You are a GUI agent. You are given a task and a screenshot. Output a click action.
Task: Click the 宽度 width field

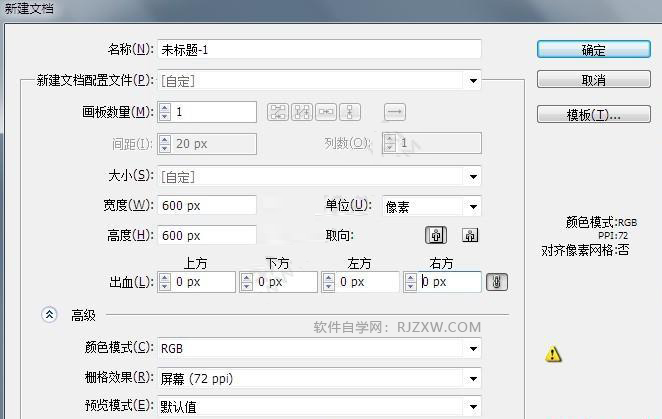point(207,205)
